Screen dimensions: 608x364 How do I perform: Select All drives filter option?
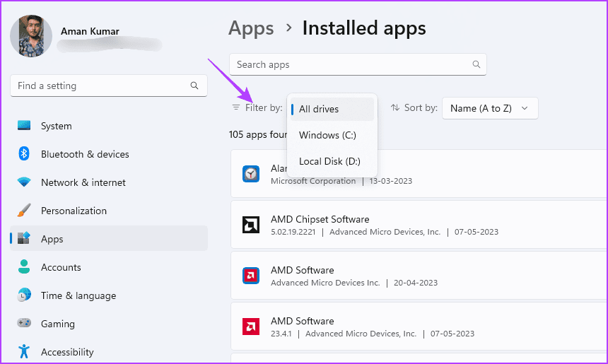click(x=332, y=109)
